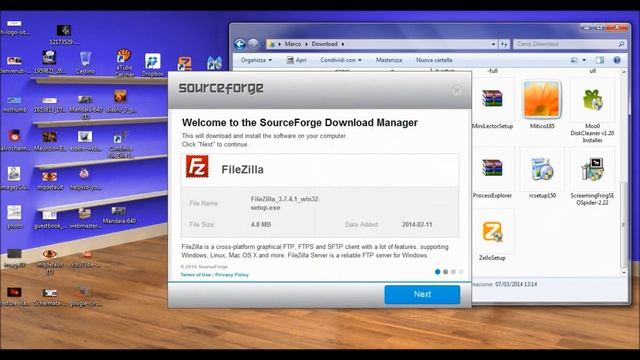This screenshot has width=640, height=360.
Task: Click the Explorer back arrow button
Action: [240, 44]
